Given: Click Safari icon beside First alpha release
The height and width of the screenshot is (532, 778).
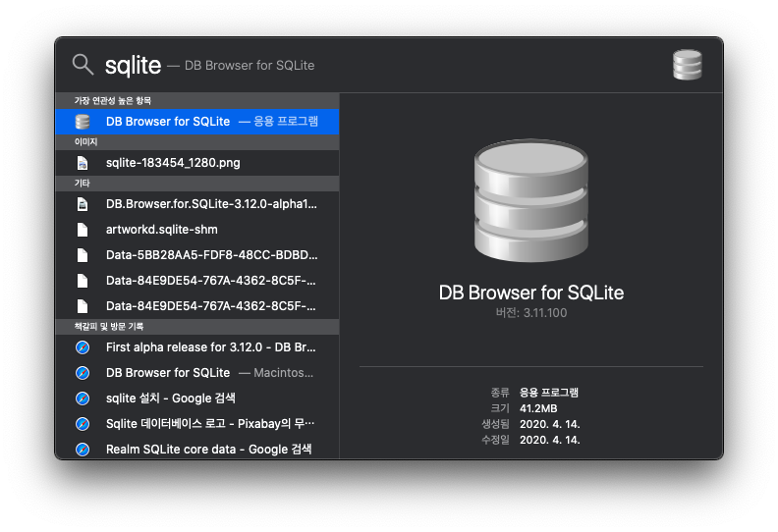Looking at the screenshot, I should tap(83, 347).
